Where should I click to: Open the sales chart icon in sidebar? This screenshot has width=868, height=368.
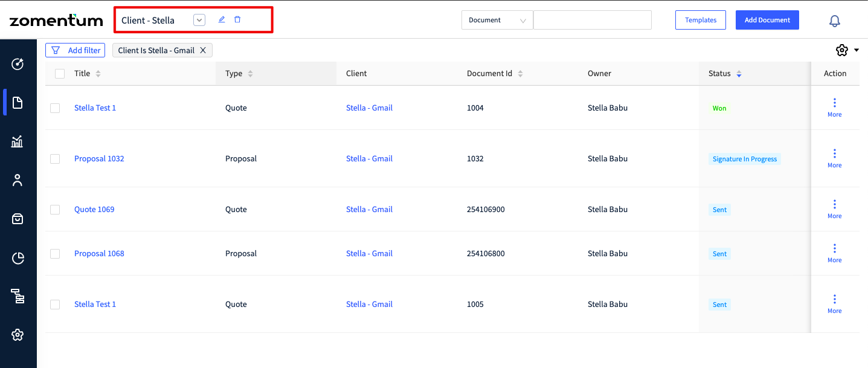click(x=18, y=141)
